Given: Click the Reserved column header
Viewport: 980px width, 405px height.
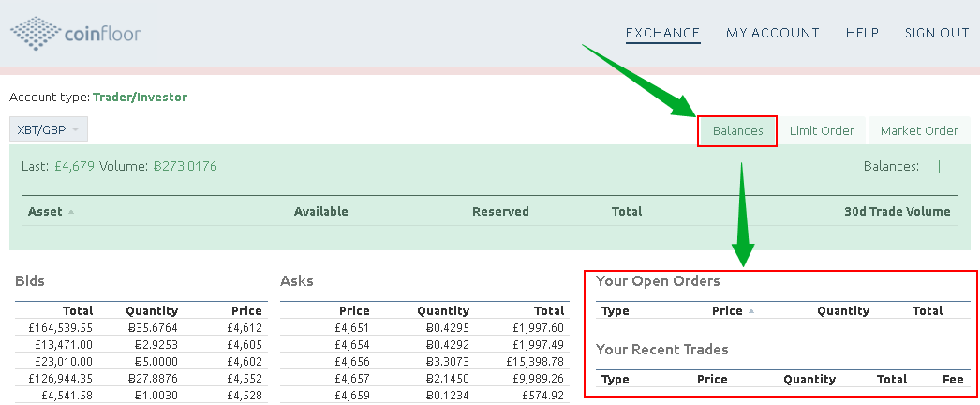Looking at the screenshot, I should click(500, 211).
